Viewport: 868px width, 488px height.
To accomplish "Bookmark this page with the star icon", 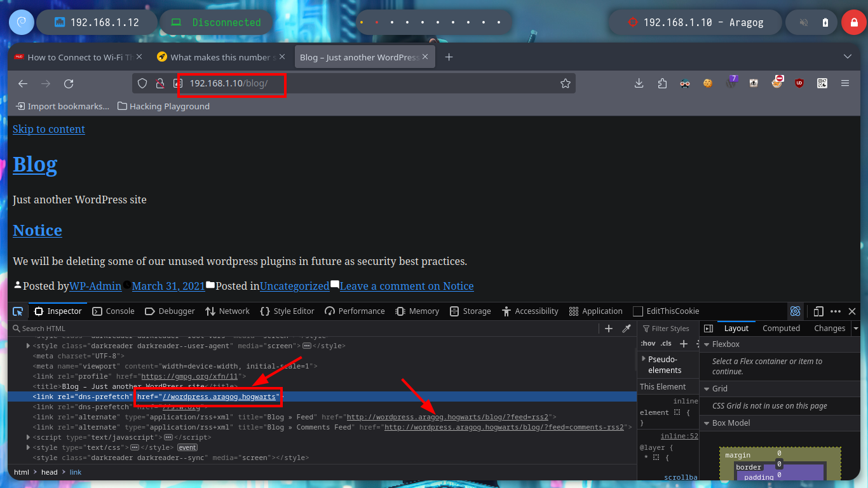I will coord(565,83).
